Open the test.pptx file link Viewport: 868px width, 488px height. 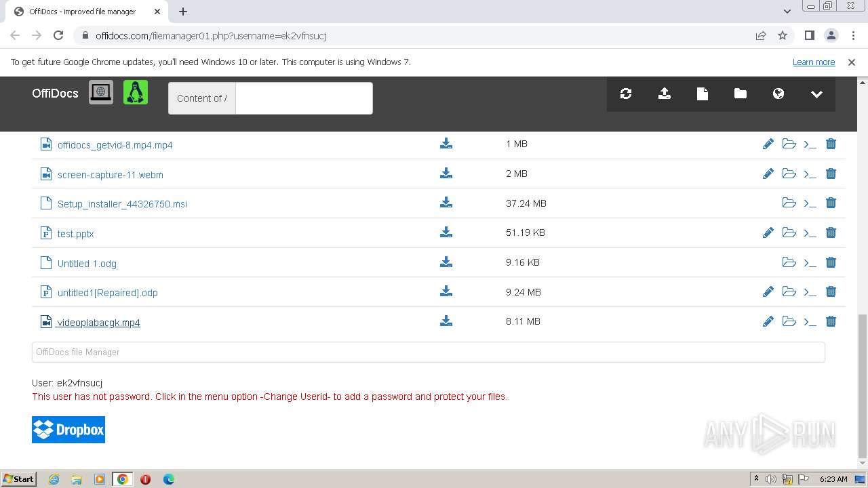pyautogui.click(x=75, y=234)
